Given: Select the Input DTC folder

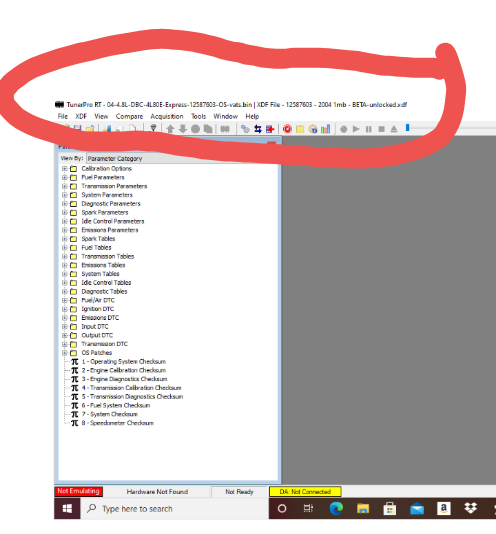Looking at the screenshot, I should [95, 327].
